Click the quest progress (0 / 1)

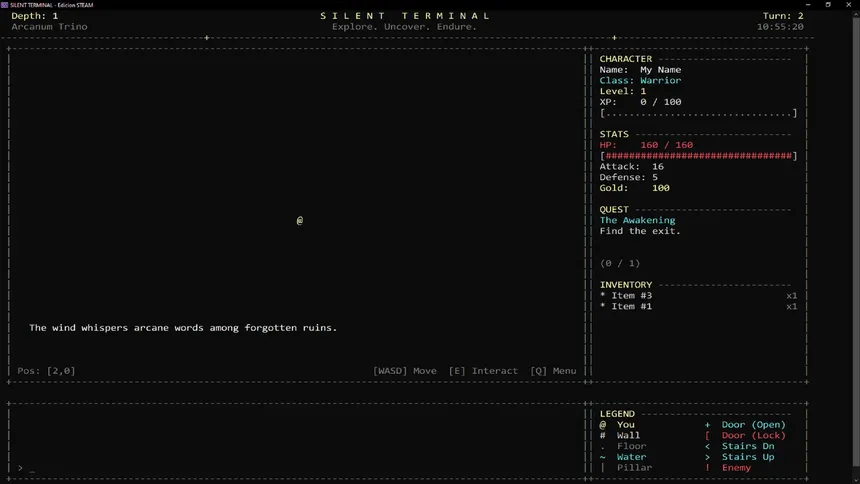(x=620, y=263)
